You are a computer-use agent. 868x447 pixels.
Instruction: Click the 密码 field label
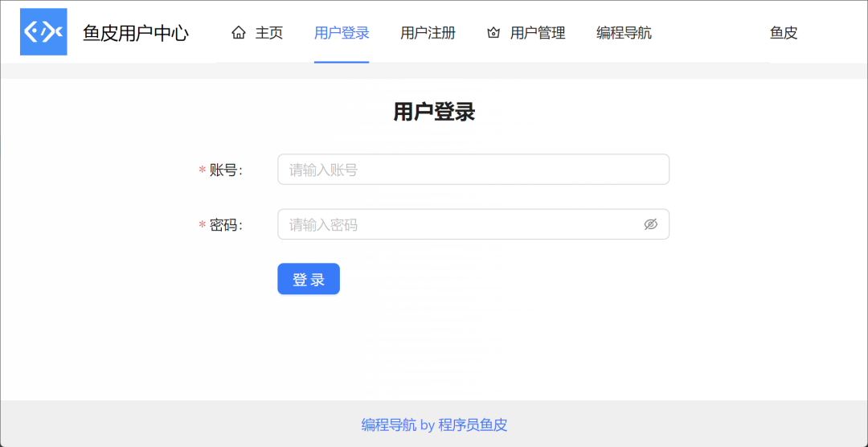coord(226,225)
